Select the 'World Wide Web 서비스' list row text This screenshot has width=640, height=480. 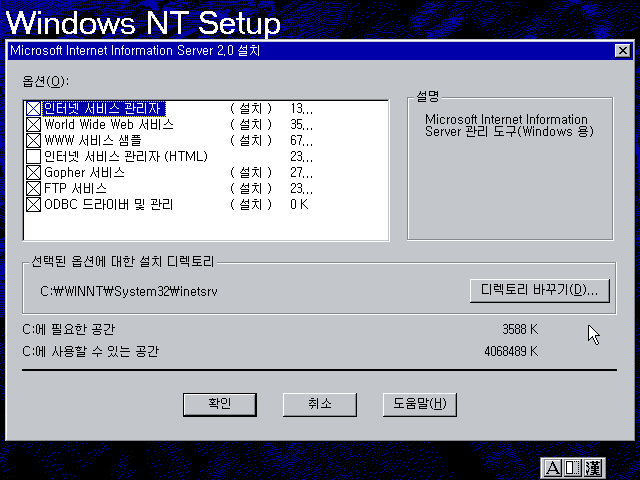coord(109,124)
